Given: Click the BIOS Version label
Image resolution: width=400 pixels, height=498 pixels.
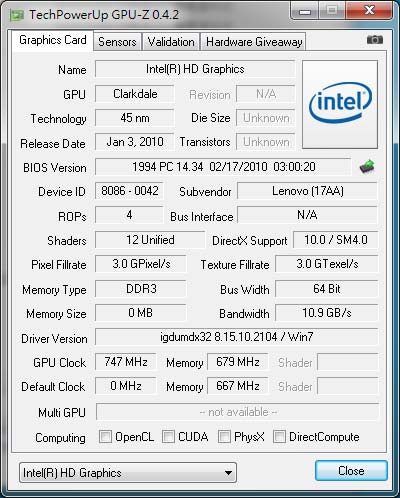Looking at the screenshot, I should coord(55,168).
